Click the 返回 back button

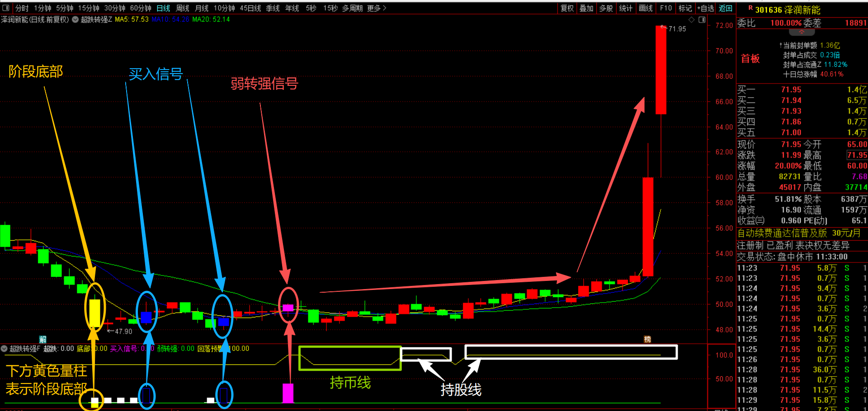(x=726, y=8)
